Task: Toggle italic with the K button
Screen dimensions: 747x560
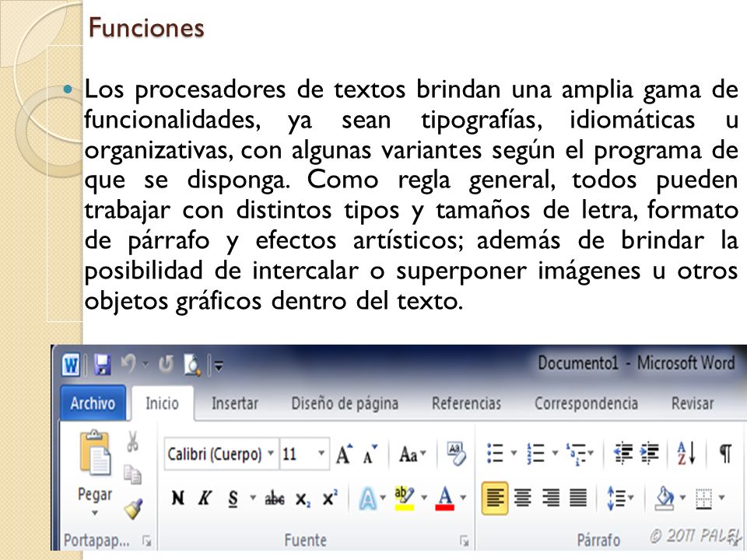Action: pos(205,499)
